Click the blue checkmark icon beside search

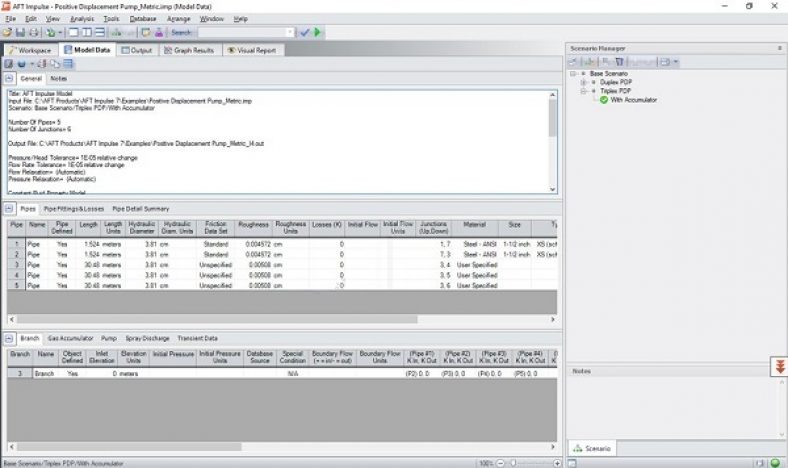305,32
